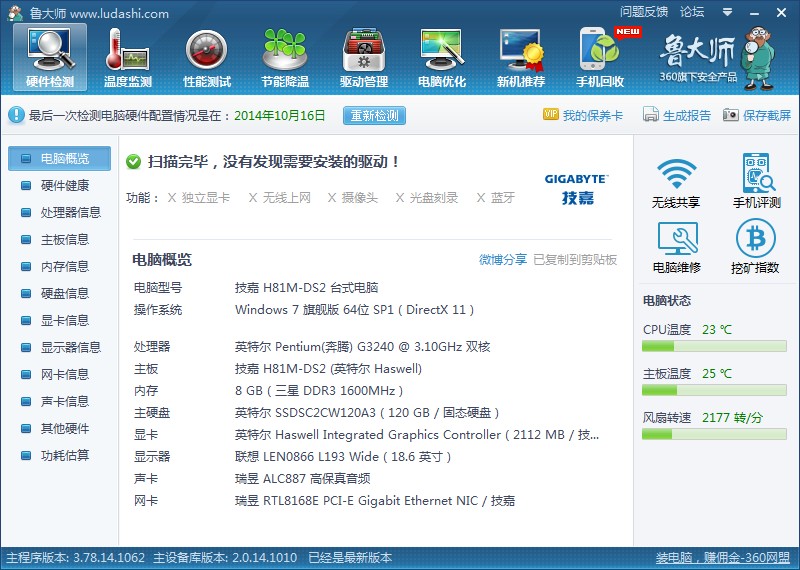Click 已经是最新版本 status text
Image resolution: width=800 pixels, height=570 pixels.
(x=350, y=558)
